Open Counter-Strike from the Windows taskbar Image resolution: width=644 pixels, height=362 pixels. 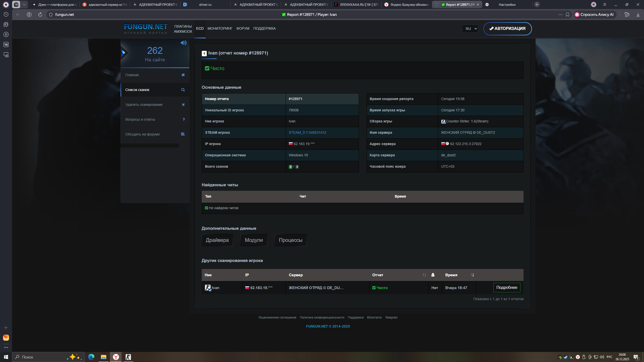click(128, 357)
